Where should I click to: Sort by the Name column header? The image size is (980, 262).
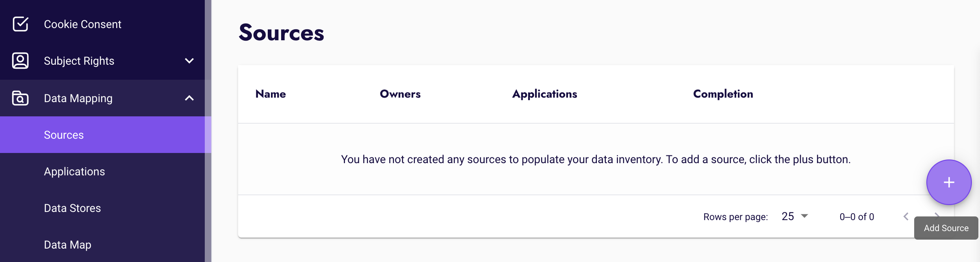[271, 94]
